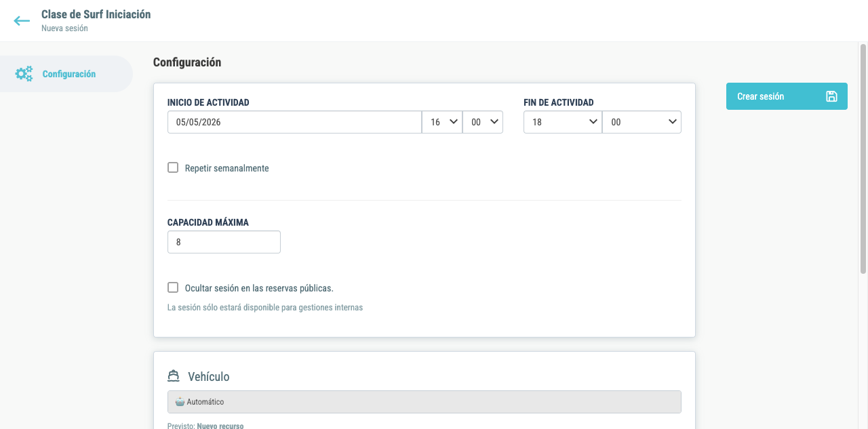Open the start hour dropdown showing 16

442,122
